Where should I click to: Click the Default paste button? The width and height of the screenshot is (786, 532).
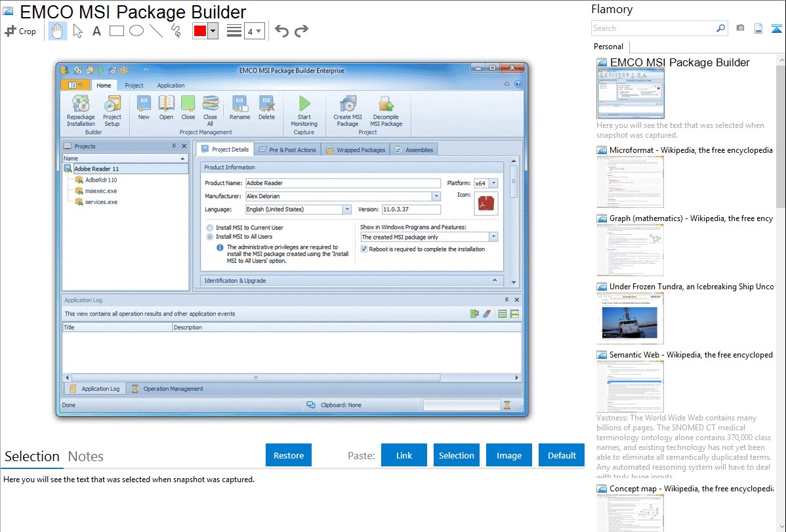point(562,455)
